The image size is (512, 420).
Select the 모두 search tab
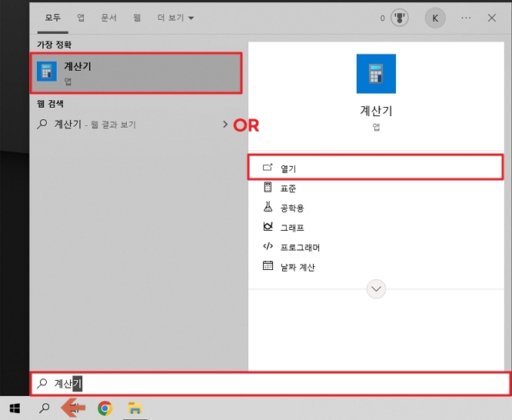click(x=53, y=18)
